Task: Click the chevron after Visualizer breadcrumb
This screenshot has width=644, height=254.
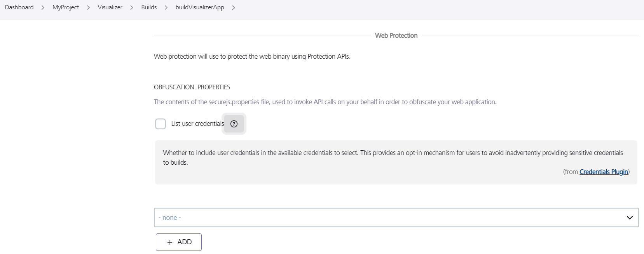Action: coord(132,8)
